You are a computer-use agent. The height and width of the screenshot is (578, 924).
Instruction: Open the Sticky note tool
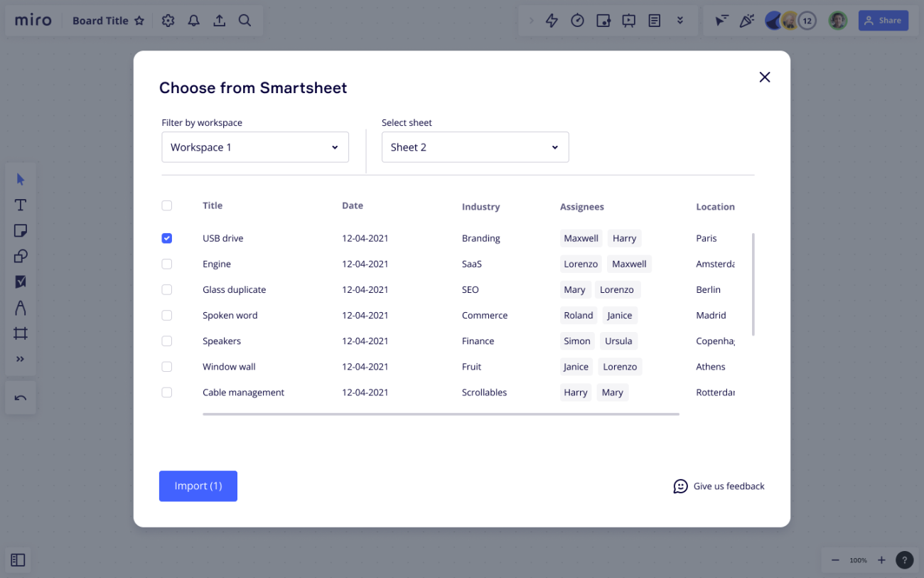click(21, 230)
